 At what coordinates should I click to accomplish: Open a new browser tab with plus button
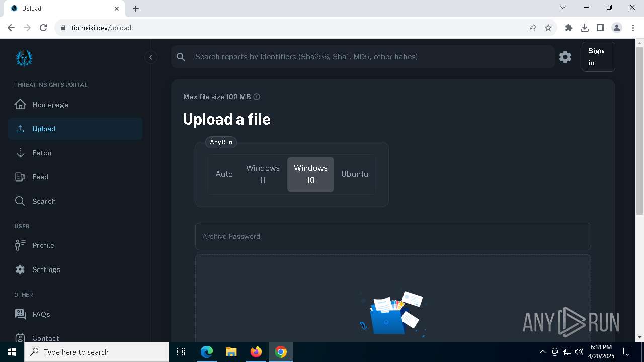click(x=136, y=9)
